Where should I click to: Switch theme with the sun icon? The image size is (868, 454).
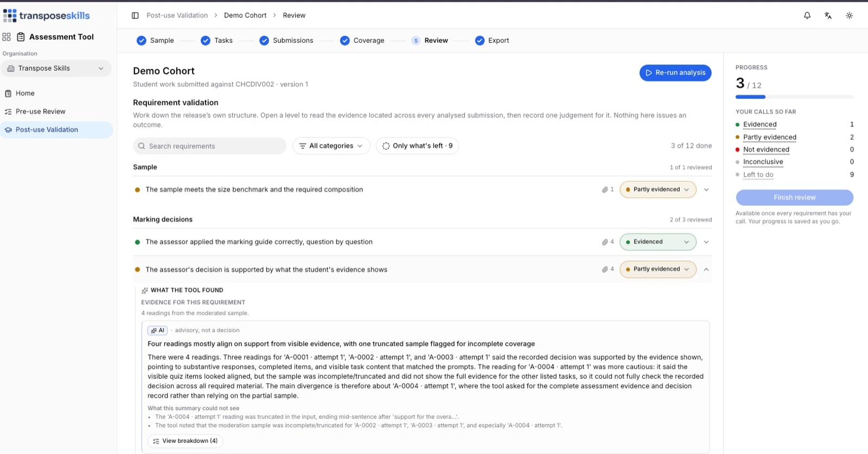[850, 16]
